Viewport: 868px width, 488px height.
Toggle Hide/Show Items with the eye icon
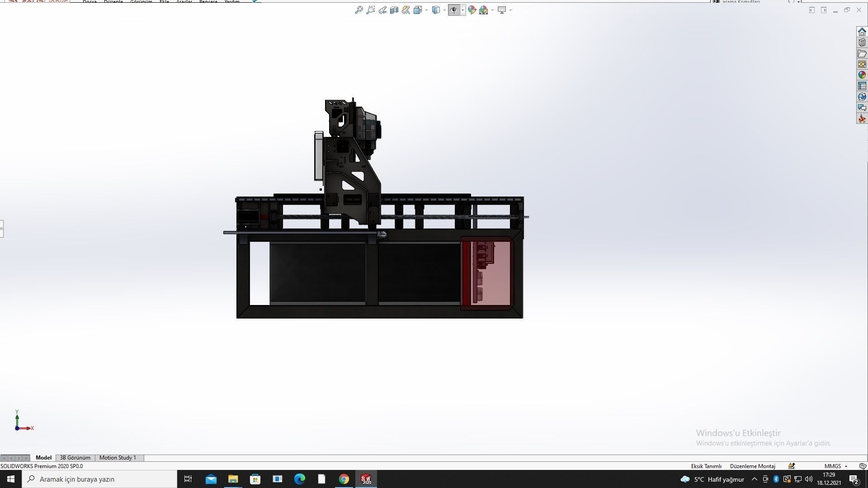tap(454, 10)
